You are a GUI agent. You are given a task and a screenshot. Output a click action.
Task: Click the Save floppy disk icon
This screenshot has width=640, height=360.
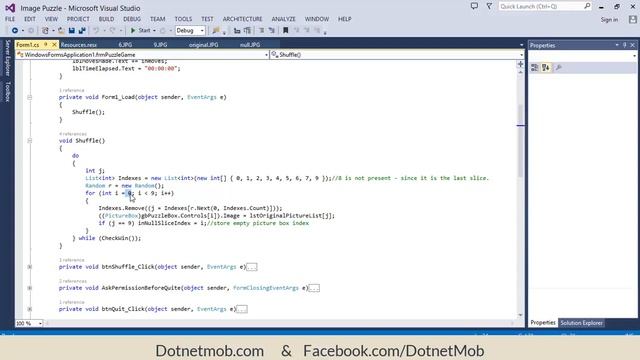(72, 31)
